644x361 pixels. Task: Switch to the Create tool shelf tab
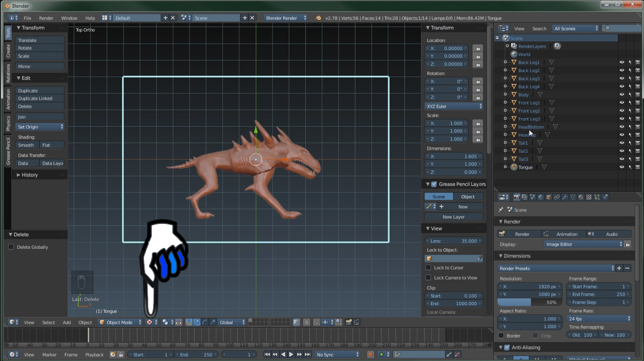[8, 50]
